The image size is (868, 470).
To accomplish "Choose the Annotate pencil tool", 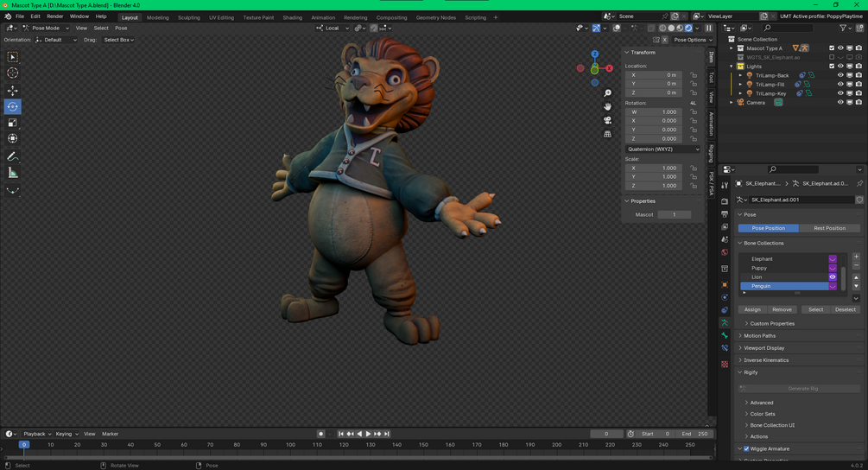I will tap(12, 156).
